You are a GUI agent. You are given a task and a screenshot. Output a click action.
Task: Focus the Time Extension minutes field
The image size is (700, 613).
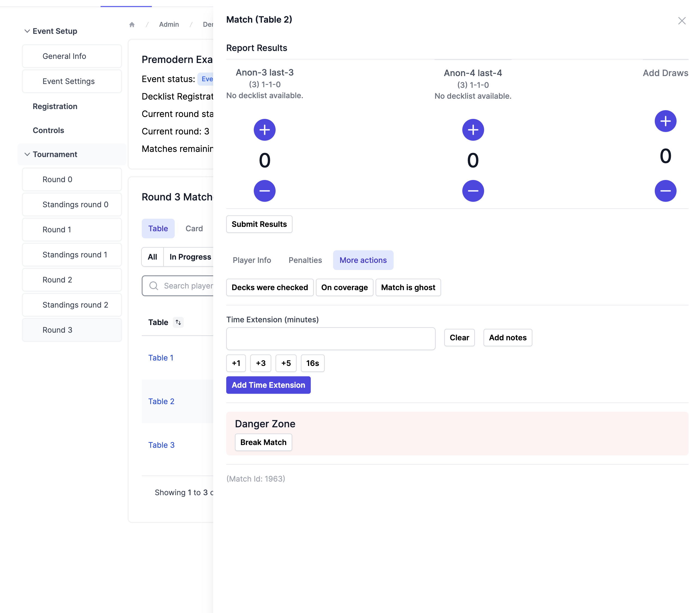coord(330,338)
